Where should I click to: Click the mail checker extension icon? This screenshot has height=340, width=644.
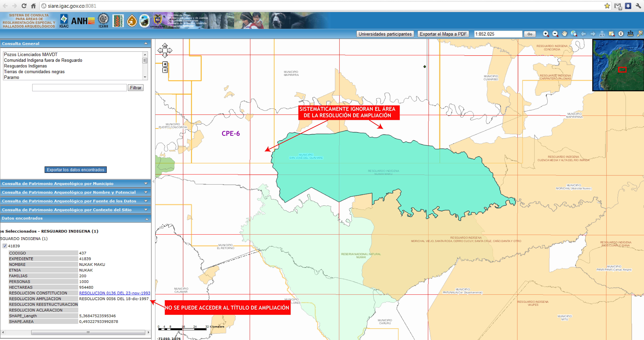618,6
